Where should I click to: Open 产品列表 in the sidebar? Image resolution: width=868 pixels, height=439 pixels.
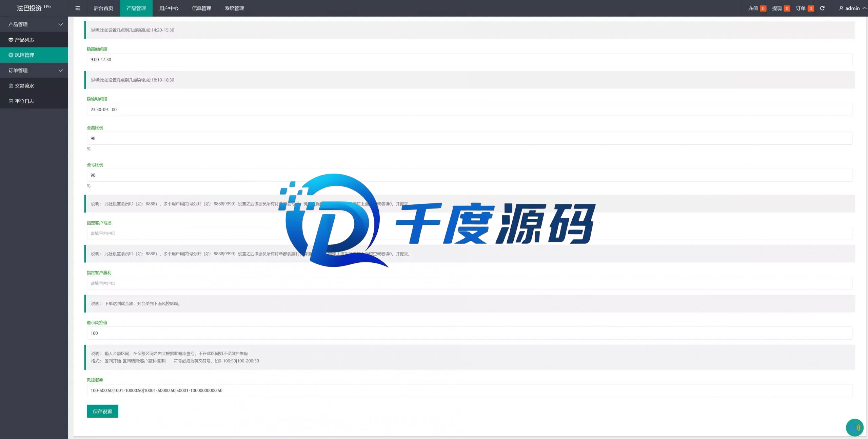34,40
